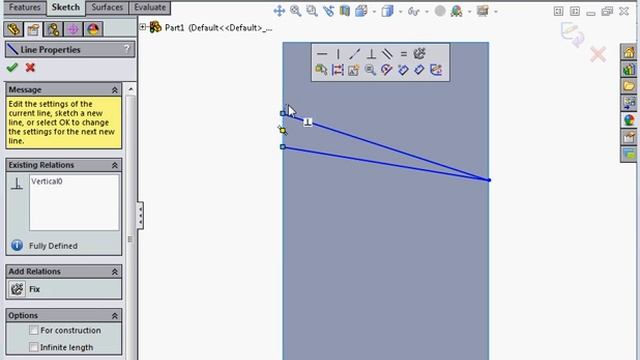The height and width of the screenshot is (360, 640).
Task: Open the Hide/Show Items dropdown arrow
Action: (427, 11)
